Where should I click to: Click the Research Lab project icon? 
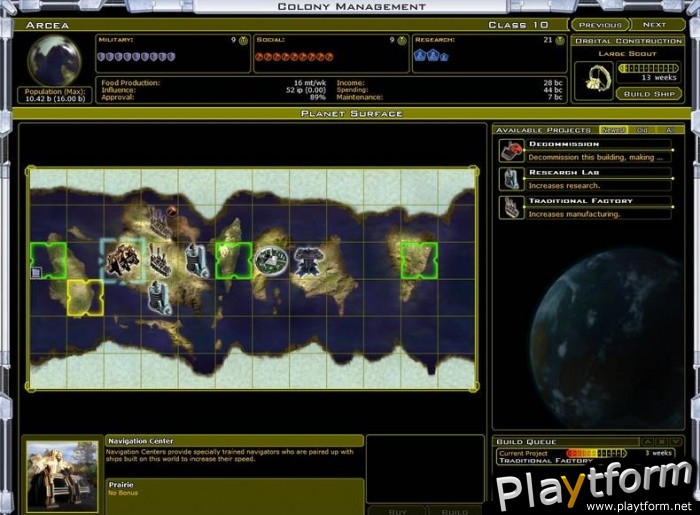[x=511, y=179]
